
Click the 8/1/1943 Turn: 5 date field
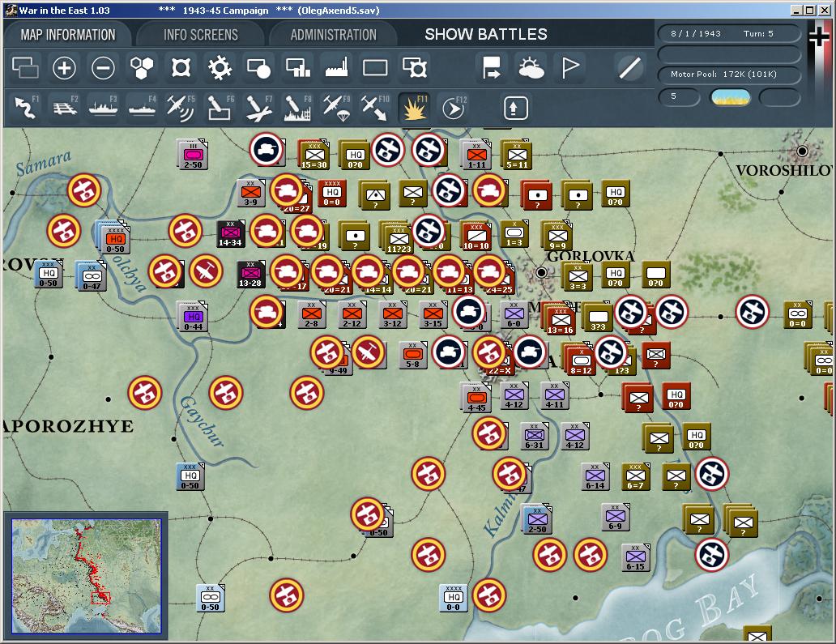click(729, 33)
